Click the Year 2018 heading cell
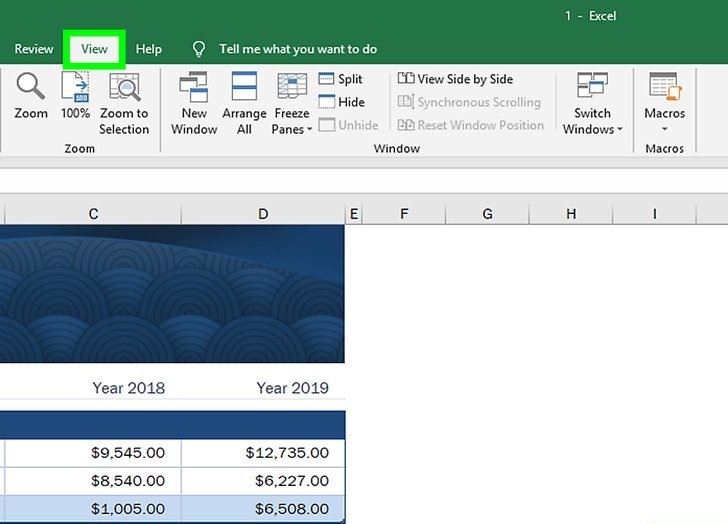 pos(128,388)
